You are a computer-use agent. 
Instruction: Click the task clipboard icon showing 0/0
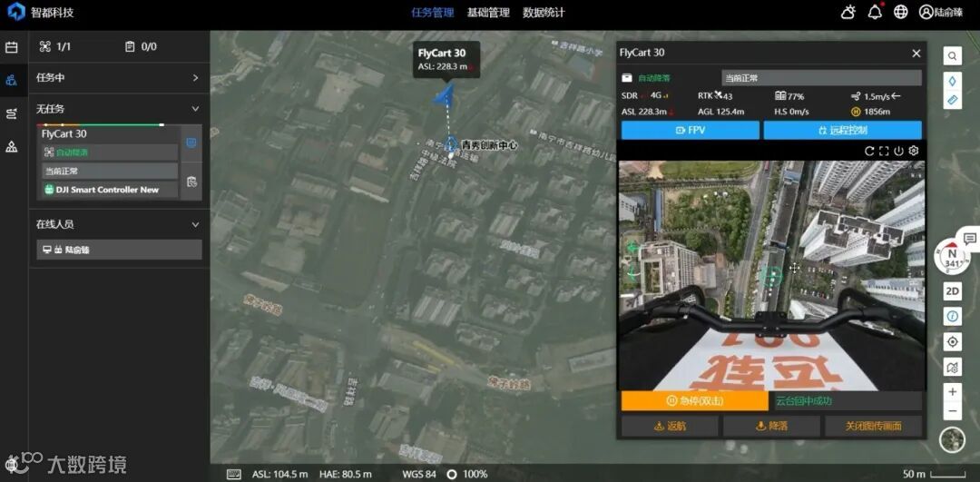(130, 46)
